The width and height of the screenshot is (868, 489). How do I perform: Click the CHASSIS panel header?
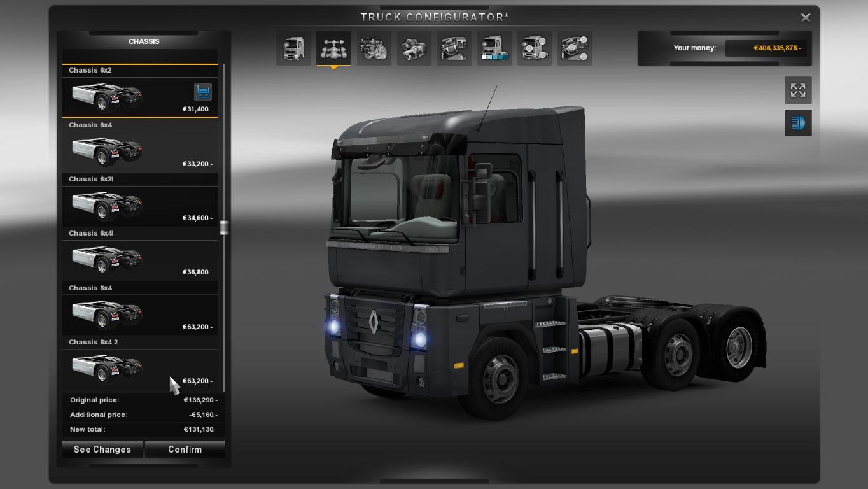pyautogui.click(x=144, y=41)
